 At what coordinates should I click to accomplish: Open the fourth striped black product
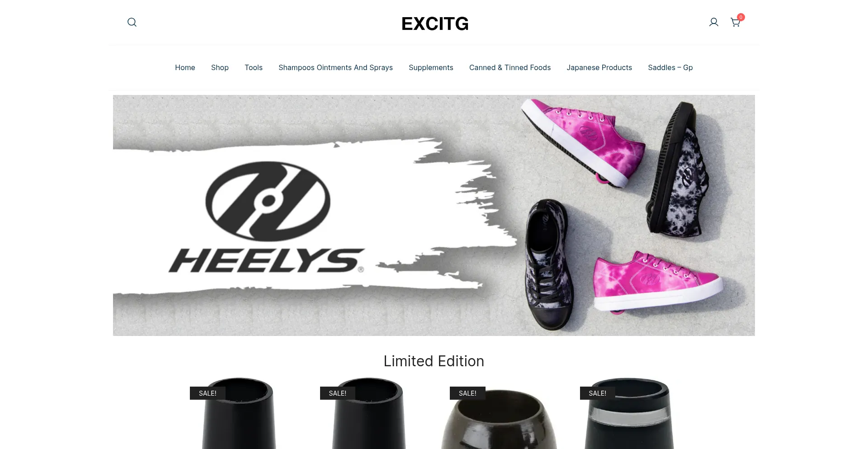(x=629, y=414)
